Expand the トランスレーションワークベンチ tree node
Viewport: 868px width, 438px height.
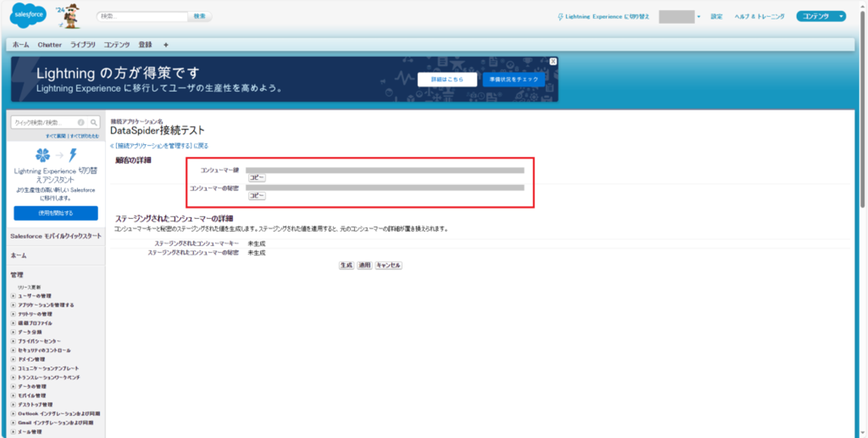(x=13, y=378)
